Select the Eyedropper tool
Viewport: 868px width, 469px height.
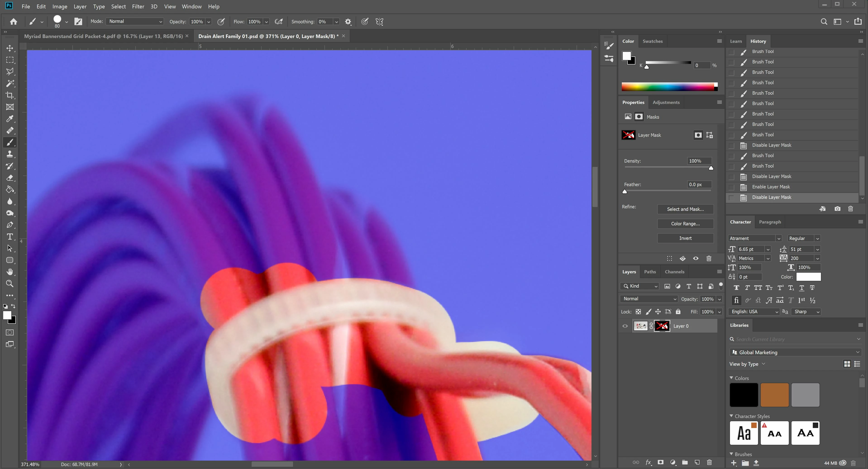click(10, 119)
